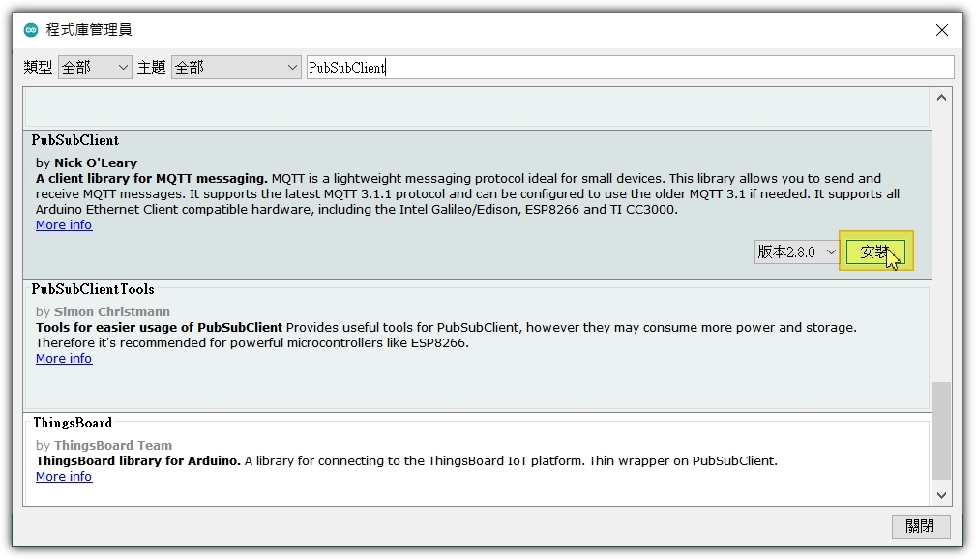The width and height of the screenshot is (976, 560).
Task: Click the scrollbar track above the thumb
Action: [x=942, y=242]
